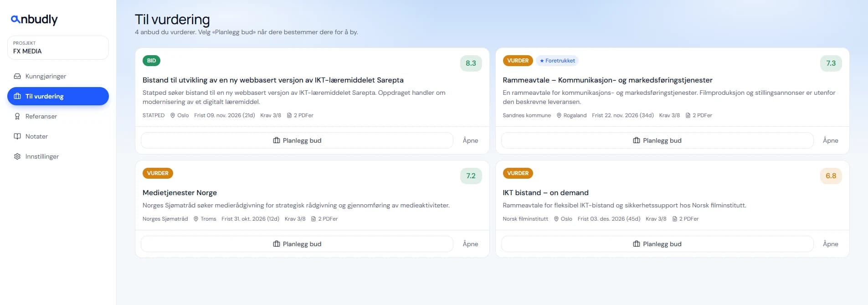This screenshot has width=868, height=305.
Task: Planlegg bud for Rammeavtale Kommunikasjon tender
Action: click(657, 140)
